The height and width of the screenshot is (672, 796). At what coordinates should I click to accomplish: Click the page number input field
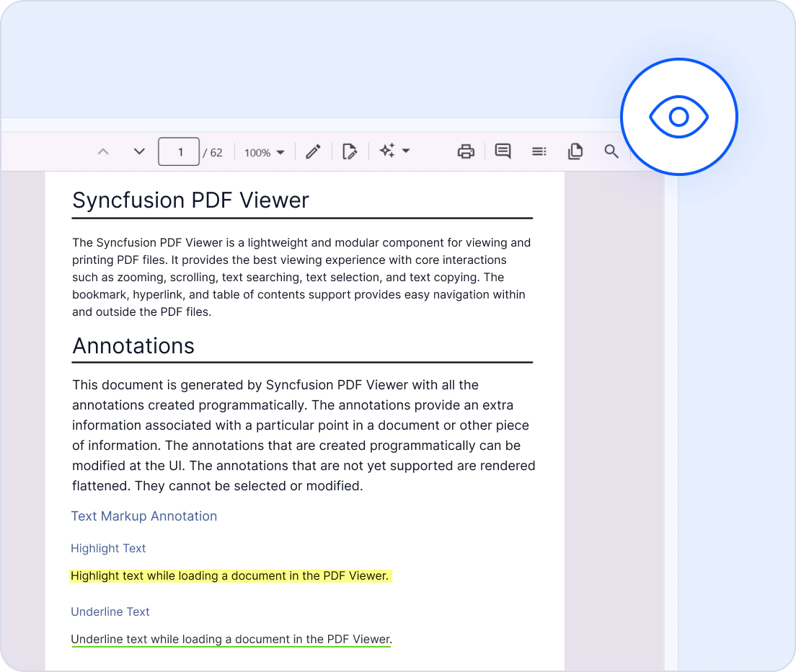pyautogui.click(x=179, y=151)
